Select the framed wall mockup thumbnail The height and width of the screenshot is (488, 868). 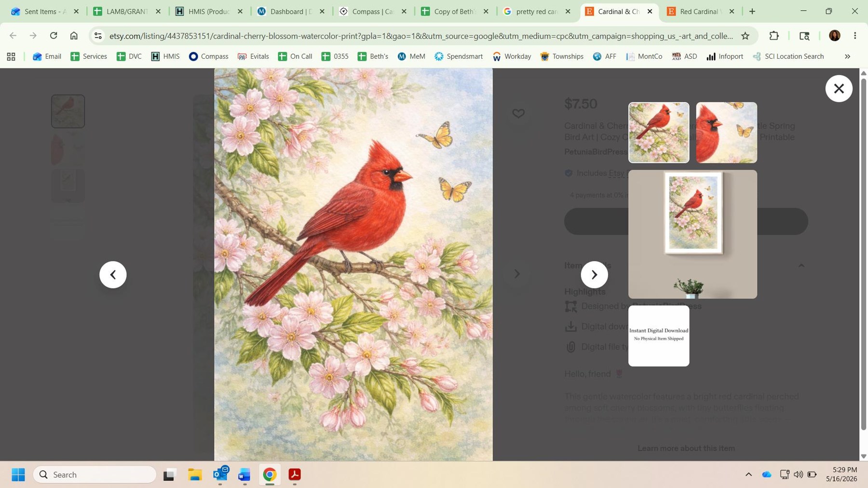click(x=692, y=234)
